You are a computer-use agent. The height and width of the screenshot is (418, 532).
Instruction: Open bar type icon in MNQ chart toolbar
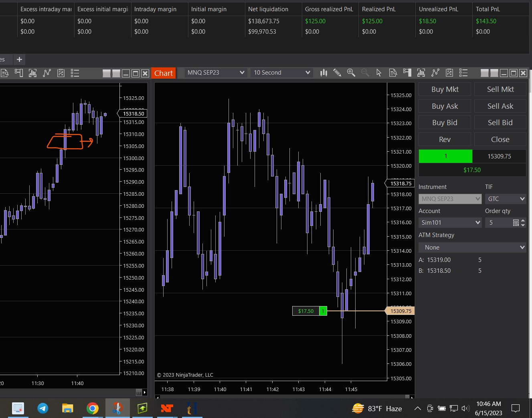point(324,73)
